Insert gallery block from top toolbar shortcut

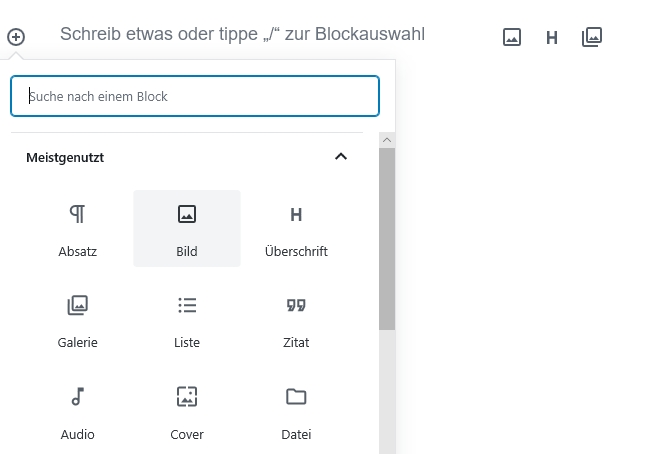(592, 37)
